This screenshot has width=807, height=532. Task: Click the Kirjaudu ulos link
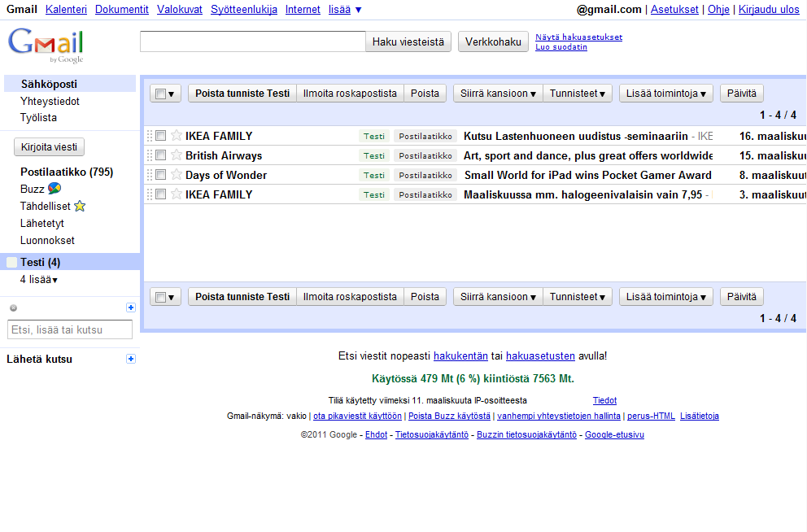click(x=769, y=9)
